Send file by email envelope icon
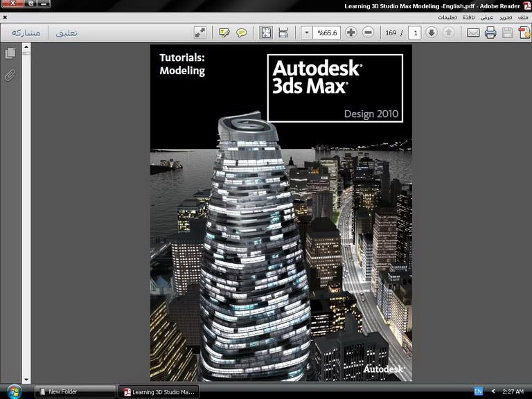Screen dimensions: 532x399 click(x=473, y=33)
